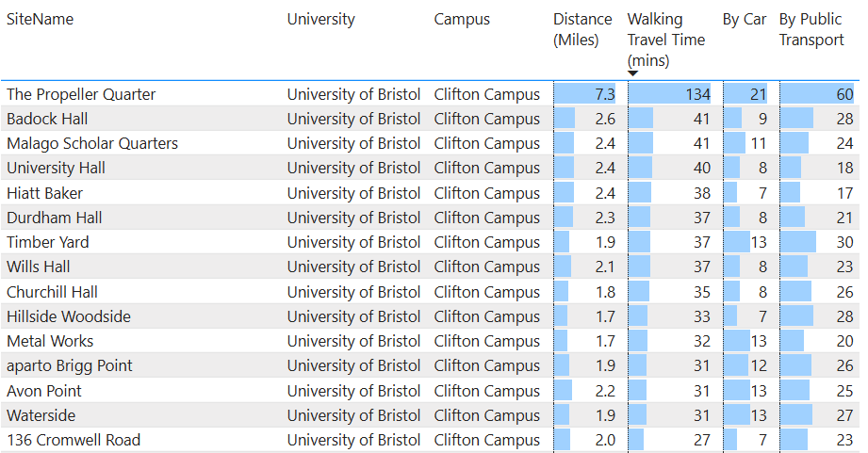
Task: Click Timber Yard's 30 public transport cell
Action: pyautogui.click(x=819, y=242)
